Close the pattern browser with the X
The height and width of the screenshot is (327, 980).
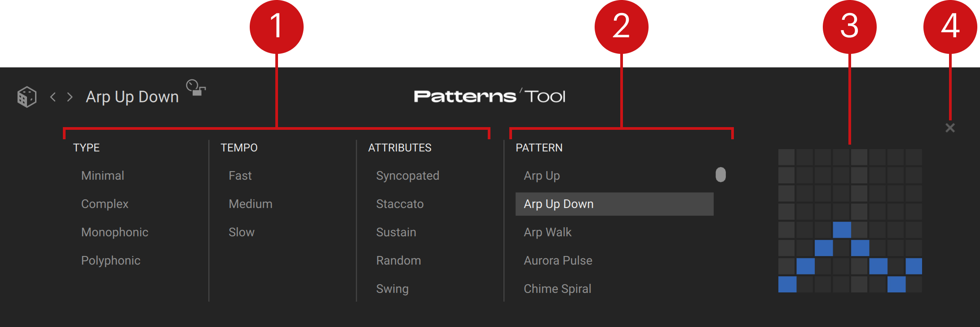coord(950,128)
